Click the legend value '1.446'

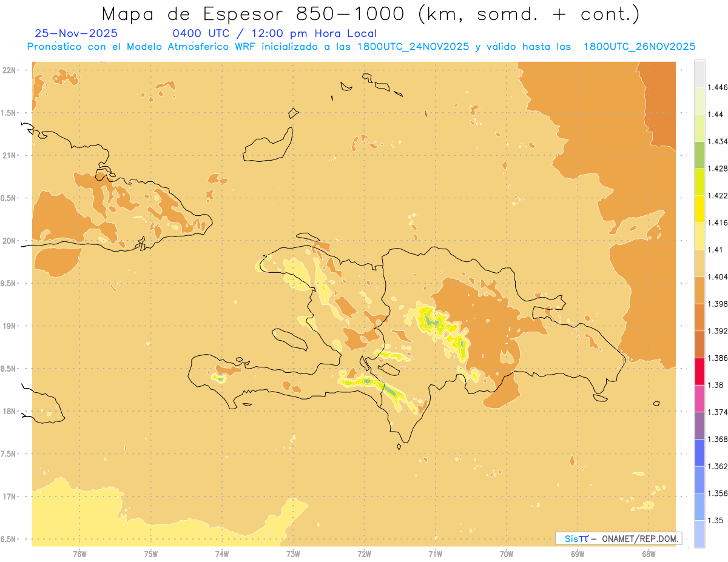click(x=718, y=87)
